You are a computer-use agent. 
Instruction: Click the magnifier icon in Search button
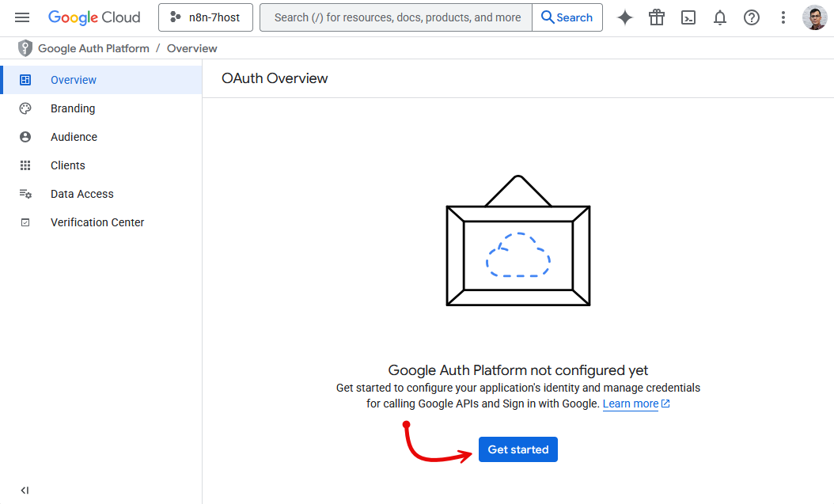[x=548, y=17]
